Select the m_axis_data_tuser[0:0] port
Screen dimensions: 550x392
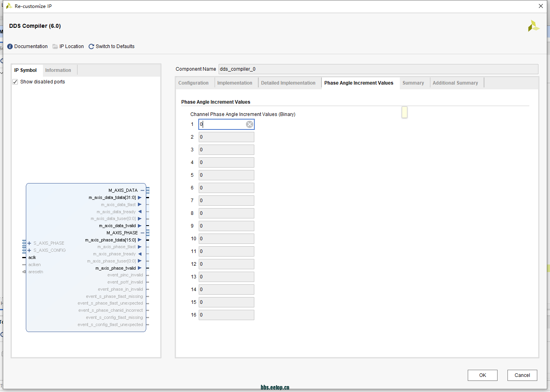[x=113, y=218]
